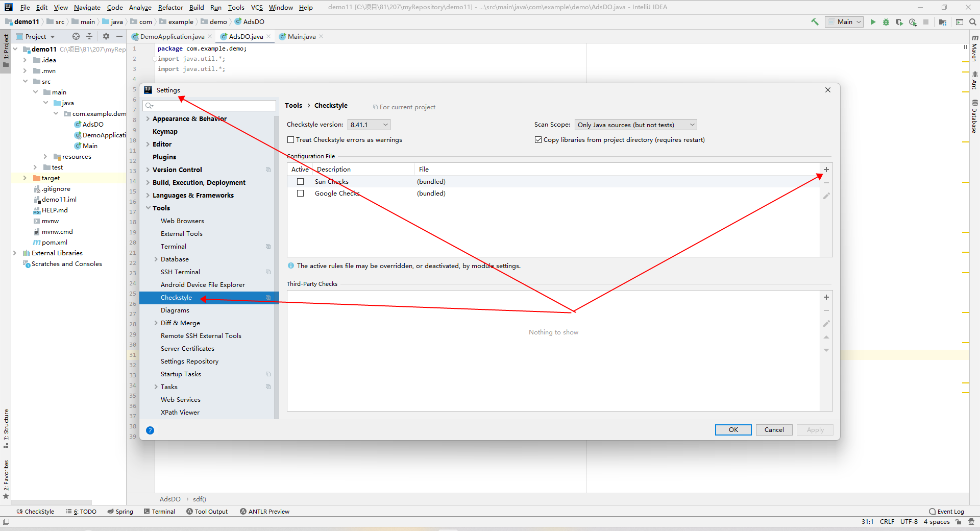
Task: Add a third-party check with plus icon
Action: (826, 297)
